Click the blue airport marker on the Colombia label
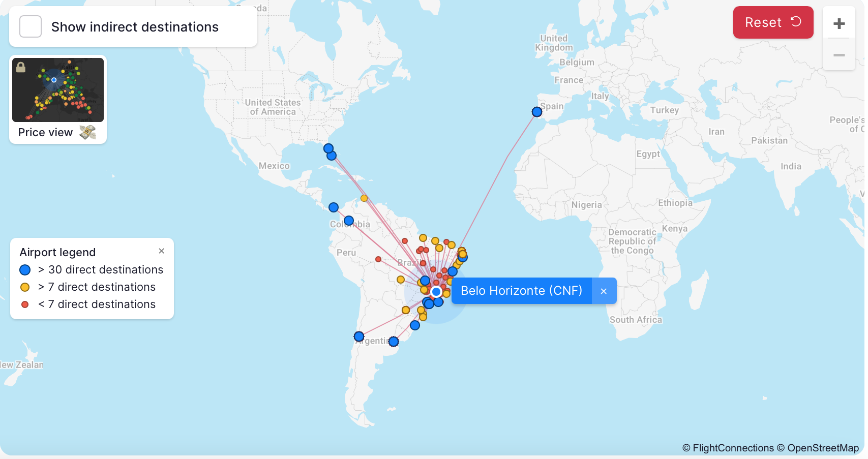The image size is (868, 459). tap(349, 221)
